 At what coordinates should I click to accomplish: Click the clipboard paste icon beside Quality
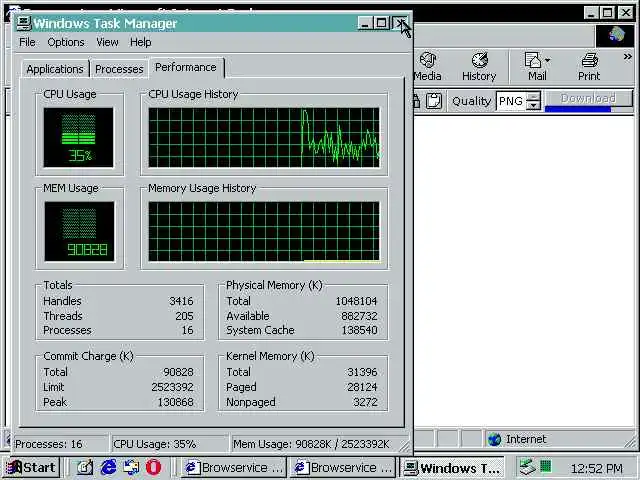click(433, 101)
